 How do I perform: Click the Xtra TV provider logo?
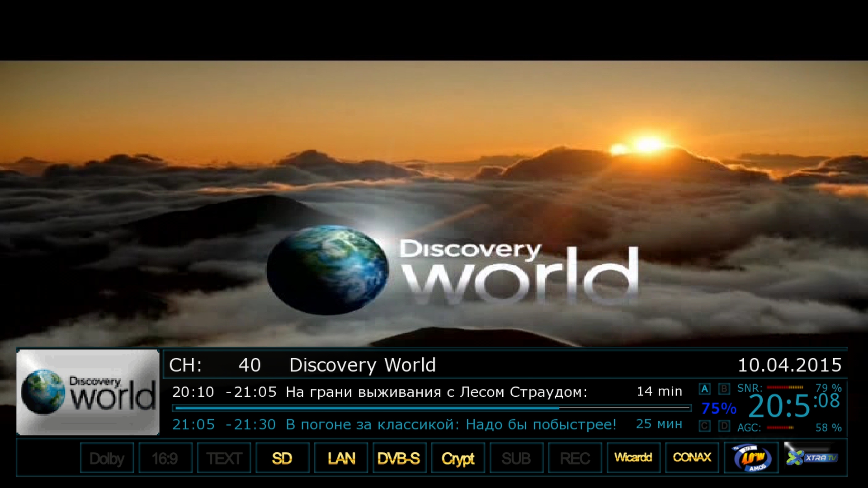tap(812, 457)
